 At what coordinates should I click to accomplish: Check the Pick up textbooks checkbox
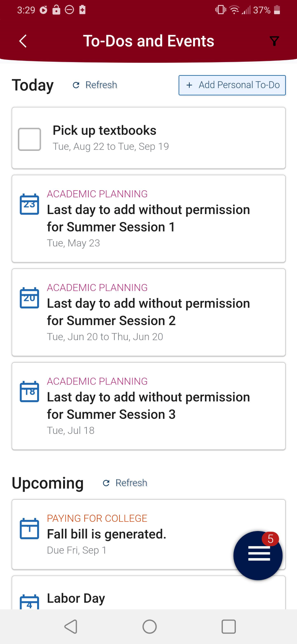click(30, 139)
